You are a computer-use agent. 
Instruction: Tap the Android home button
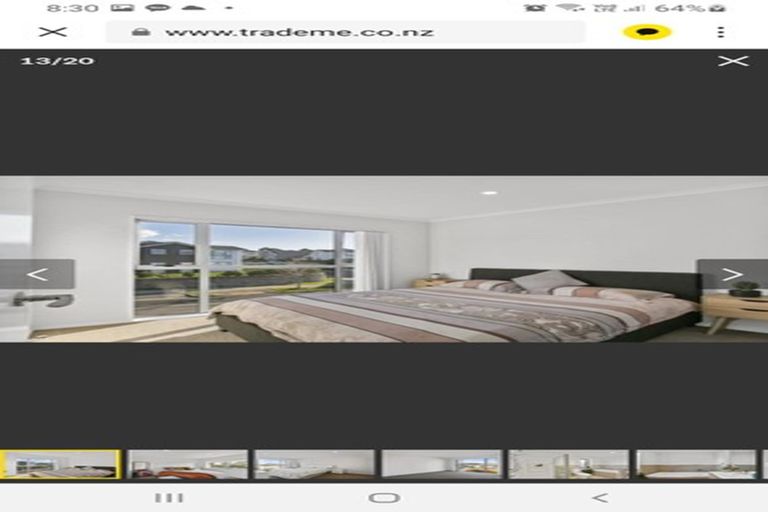[384, 498]
